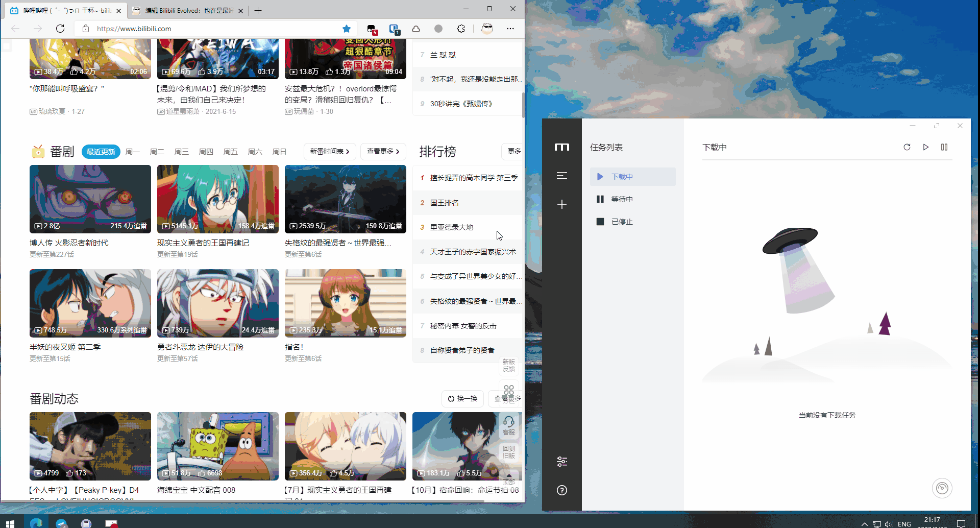Screen dimensions: 980x528
Task: Open the Windows notification center
Action: 961,524
